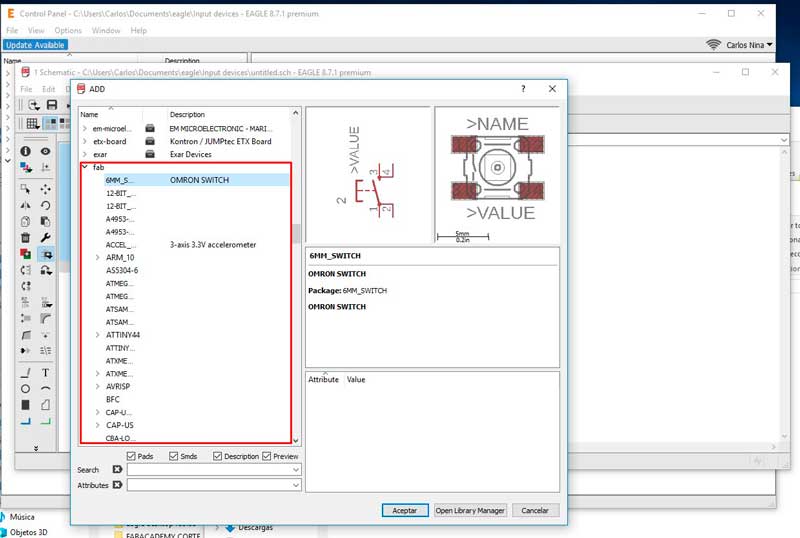
Task: Expand the exar library node
Action: pos(85,154)
